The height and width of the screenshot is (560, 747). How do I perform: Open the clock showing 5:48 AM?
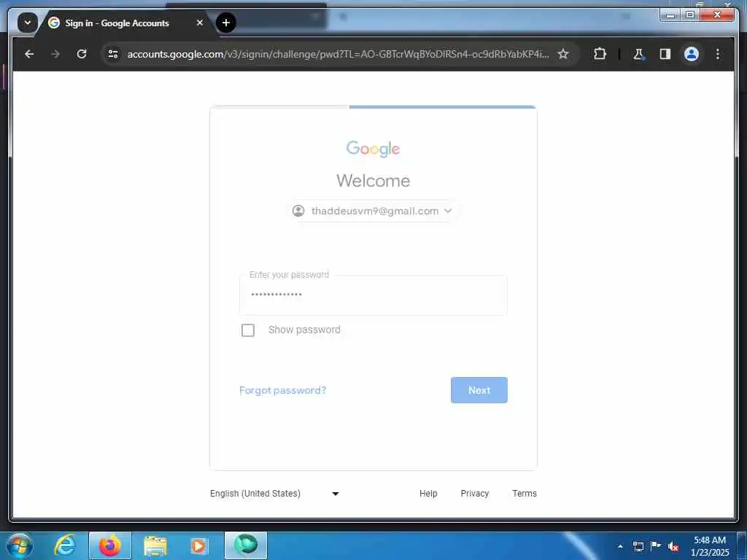[710, 546]
